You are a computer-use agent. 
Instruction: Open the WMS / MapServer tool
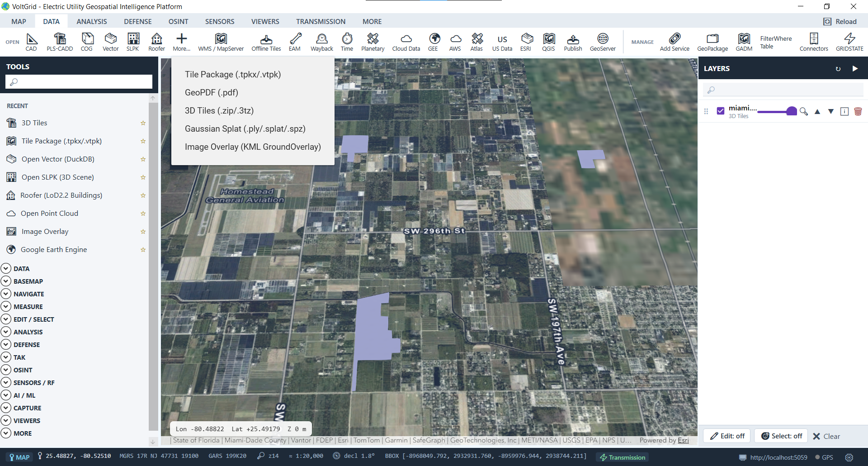(221, 42)
